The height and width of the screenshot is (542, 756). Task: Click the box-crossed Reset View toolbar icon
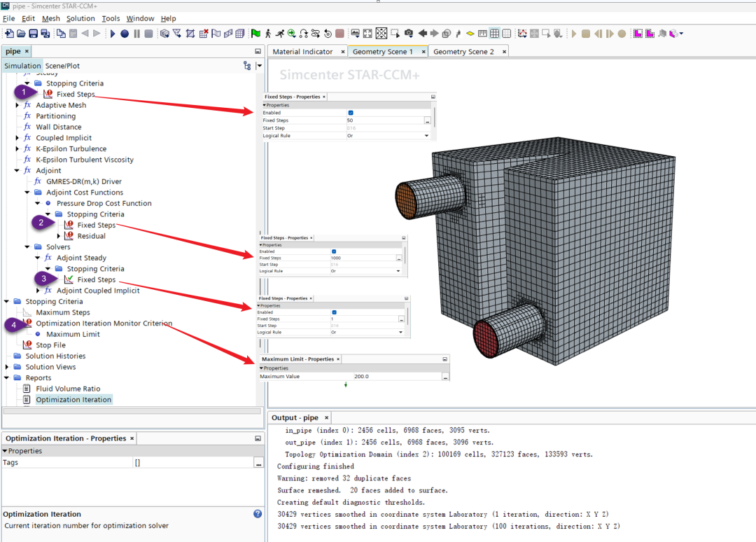[381, 34]
